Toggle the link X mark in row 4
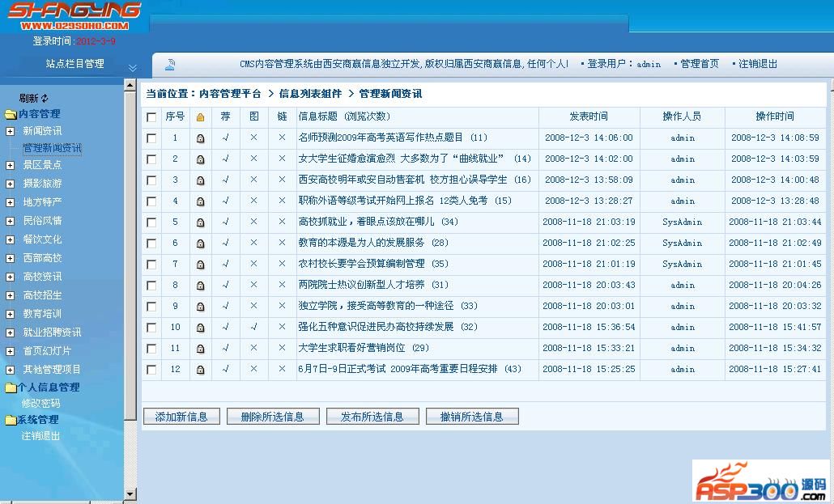834x504 pixels. tap(282, 201)
